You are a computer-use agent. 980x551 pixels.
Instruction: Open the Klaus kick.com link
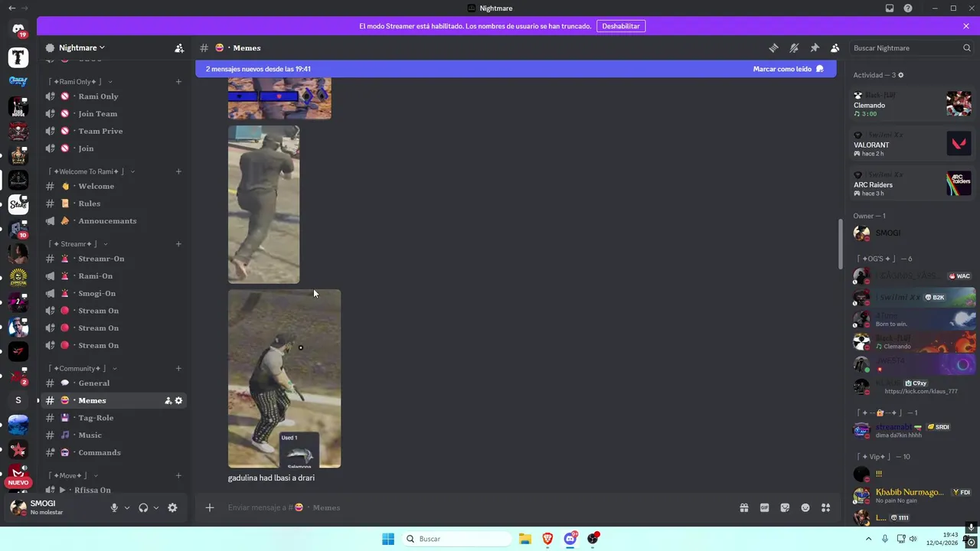(x=921, y=391)
